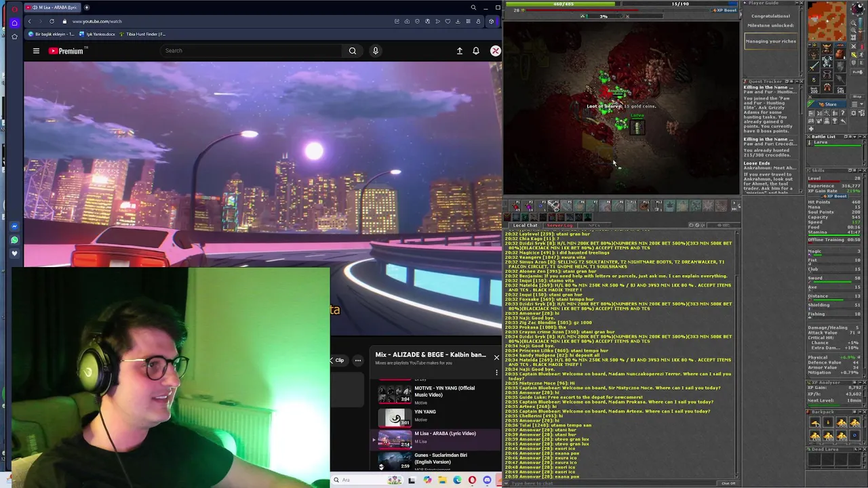The image size is (868, 488).
Task: Start voice search with microphone icon
Action: coord(376,51)
